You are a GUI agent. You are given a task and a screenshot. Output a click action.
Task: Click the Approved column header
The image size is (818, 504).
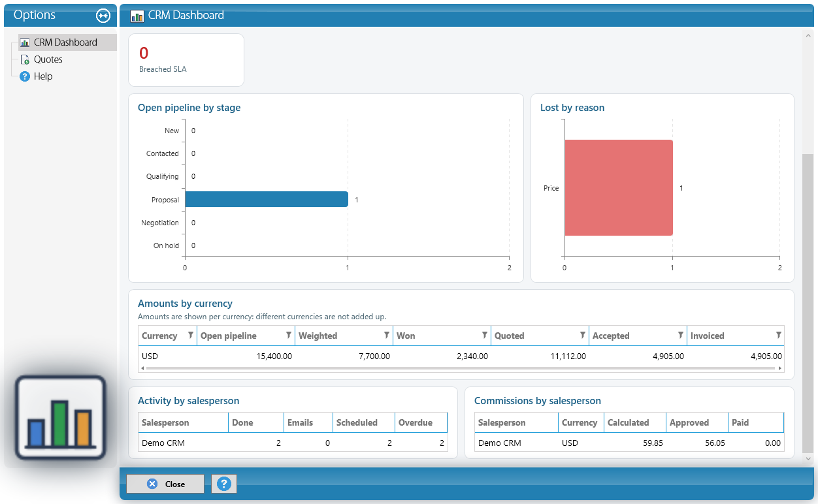coord(697,422)
